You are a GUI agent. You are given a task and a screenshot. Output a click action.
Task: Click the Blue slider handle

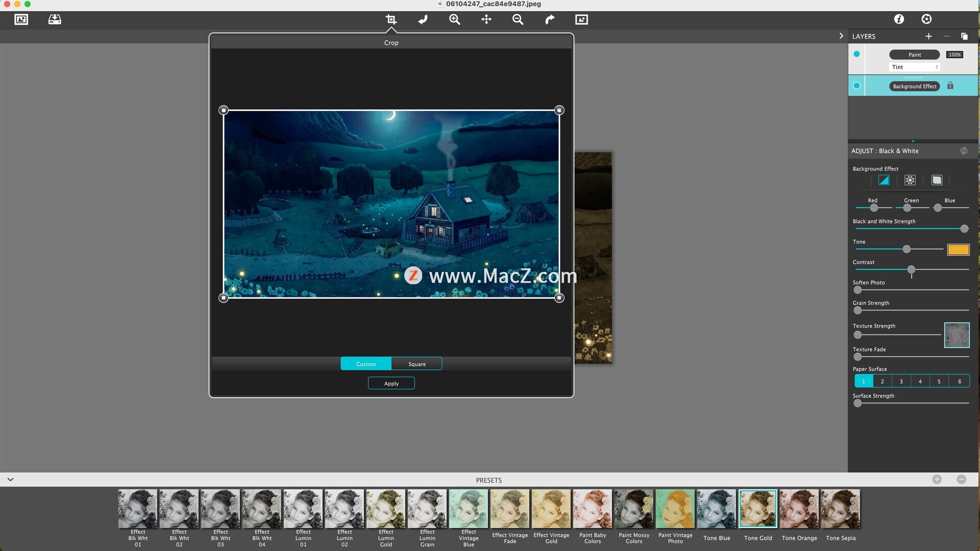tap(938, 208)
